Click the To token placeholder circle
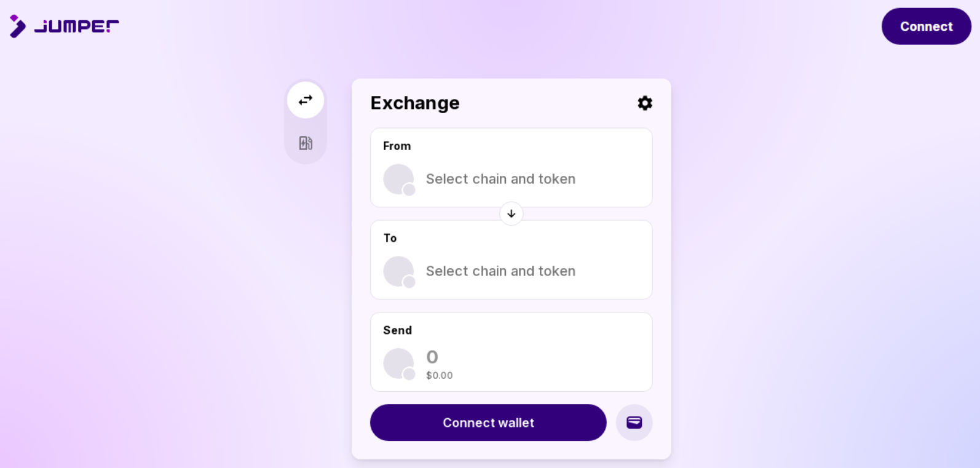Screen dimensions: 980x468 pyautogui.click(x=398, y=271)
